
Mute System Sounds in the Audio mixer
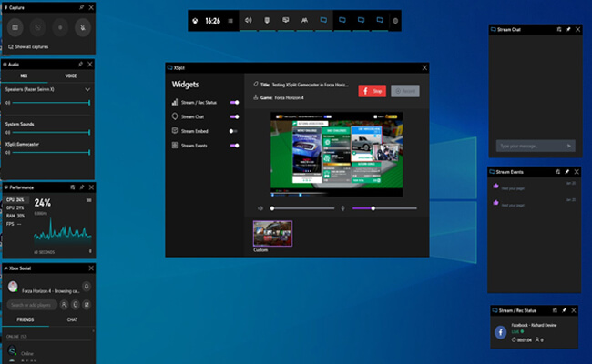tap(7, 132)
